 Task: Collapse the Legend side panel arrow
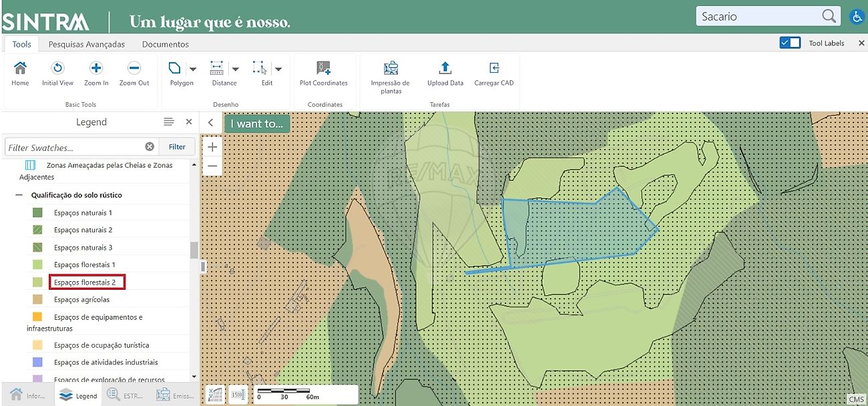click(210, 123)
